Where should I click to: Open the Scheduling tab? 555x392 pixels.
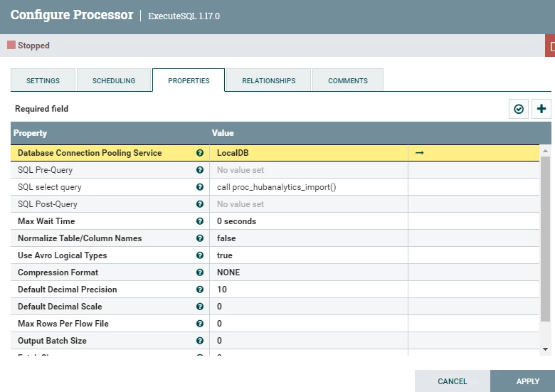pos(114,80)
